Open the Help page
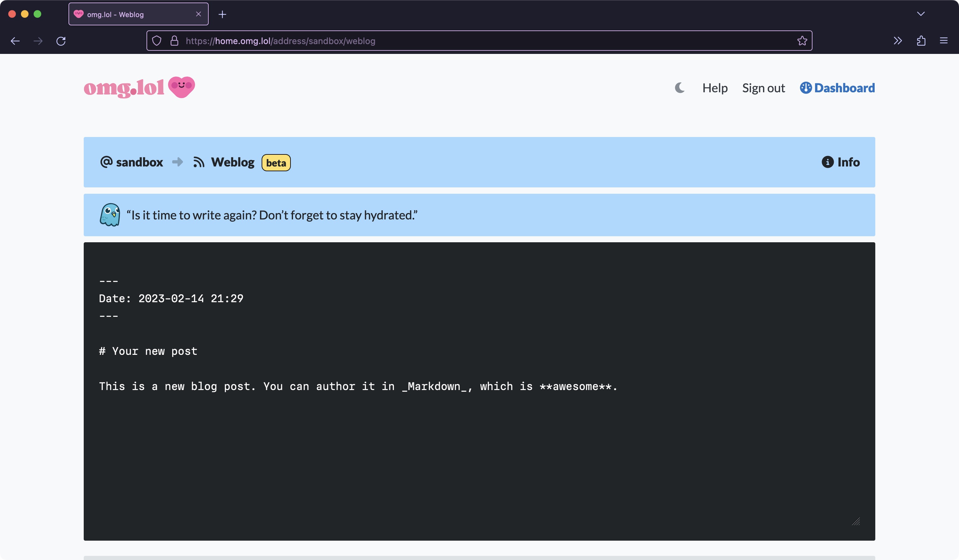The image size is (959, 560). (x=715, y=88)
